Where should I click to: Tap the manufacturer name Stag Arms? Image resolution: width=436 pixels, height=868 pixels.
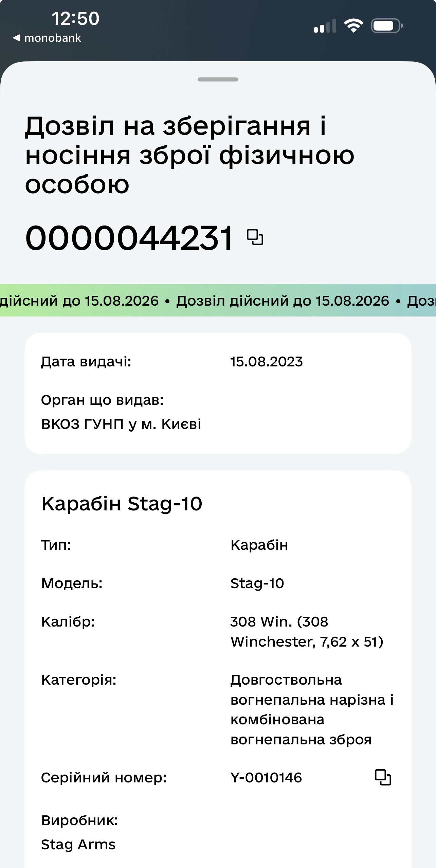[x=78, y=844]
